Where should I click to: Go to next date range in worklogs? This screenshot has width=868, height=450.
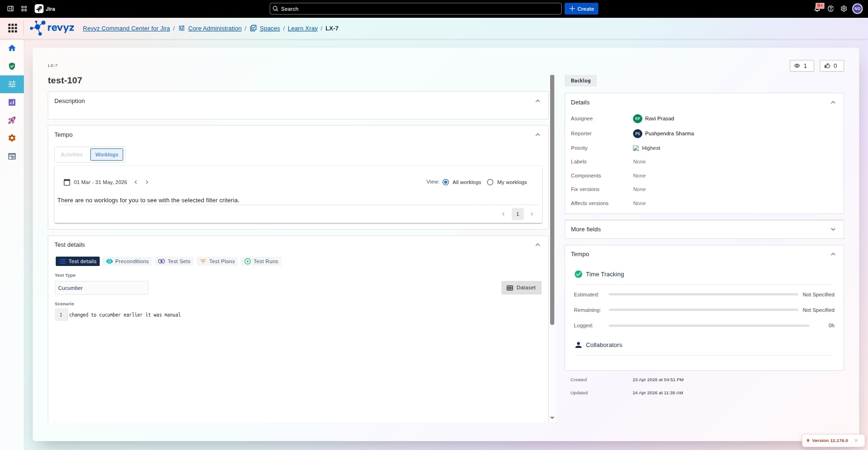pos(147,182)
